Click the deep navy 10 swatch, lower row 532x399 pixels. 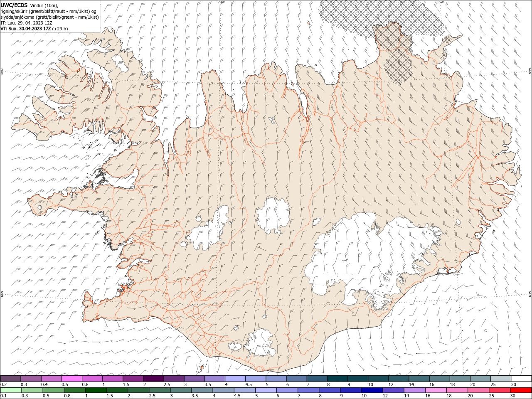[372, 390]
